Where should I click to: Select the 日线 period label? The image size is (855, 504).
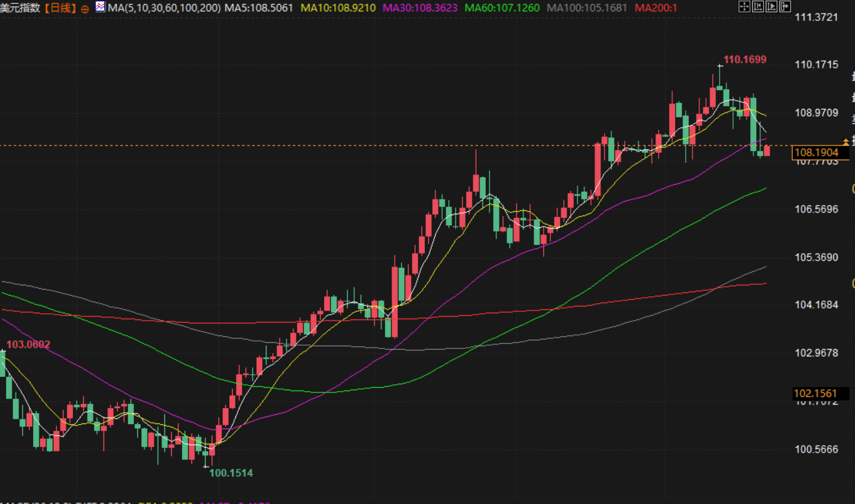(60, 8)
